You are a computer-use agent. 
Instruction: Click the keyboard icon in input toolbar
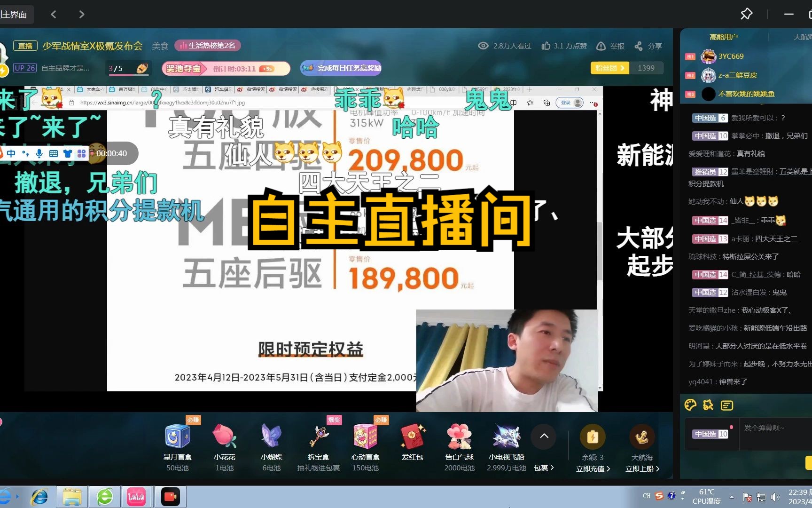[53, 153]
